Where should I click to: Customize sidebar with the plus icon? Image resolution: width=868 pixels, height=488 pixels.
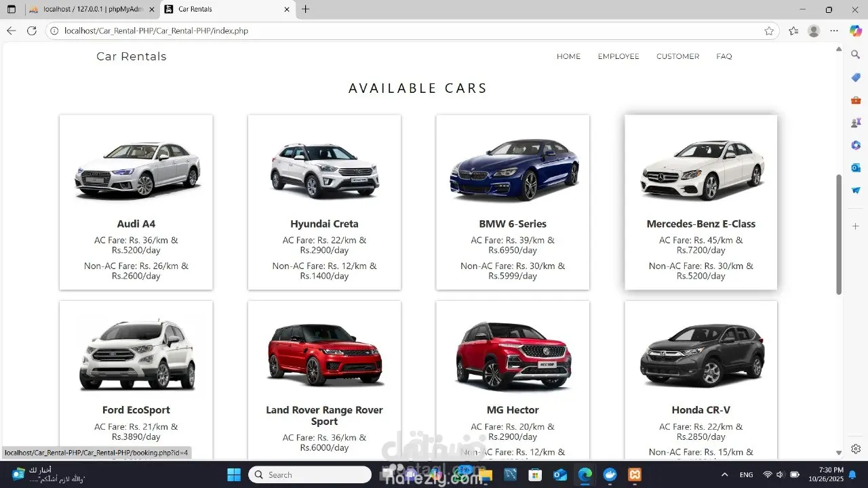856,226
